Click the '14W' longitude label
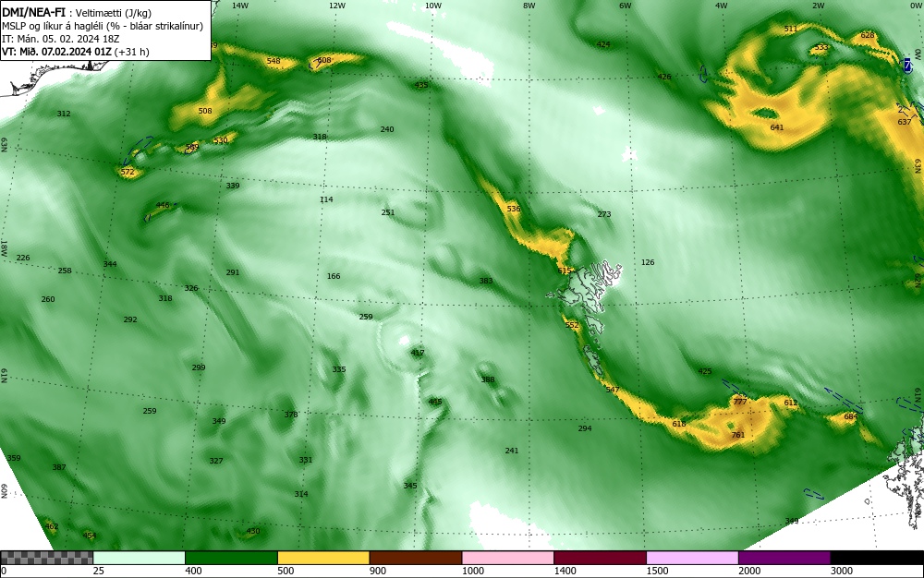This screenshot has height=578, width=924. (240, 6)
